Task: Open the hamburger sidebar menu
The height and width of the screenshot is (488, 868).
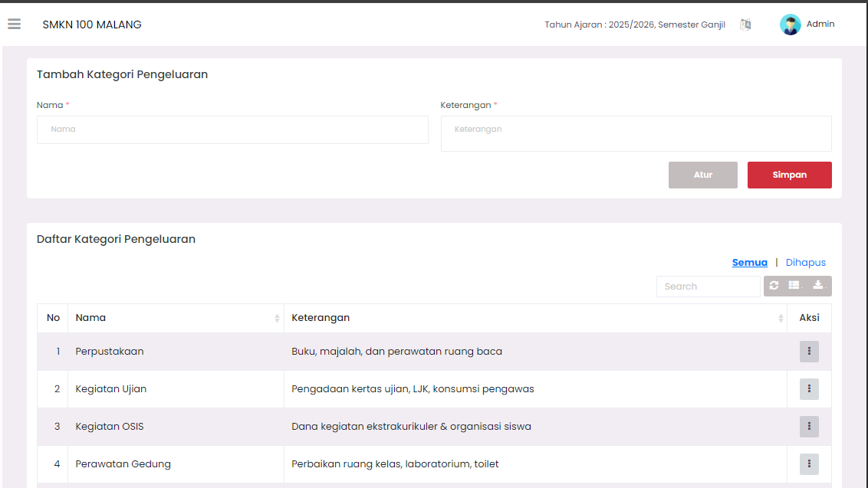Action: click(x=14, y=25)
